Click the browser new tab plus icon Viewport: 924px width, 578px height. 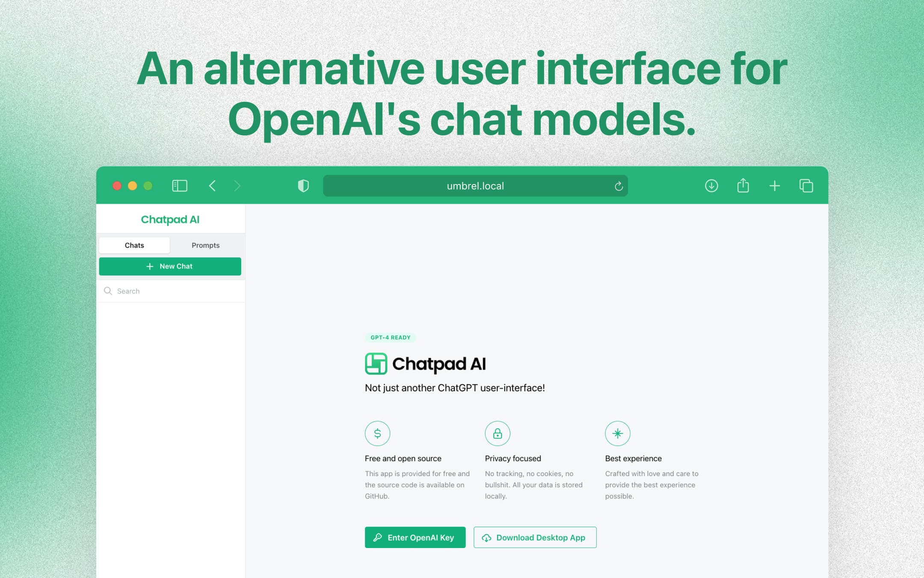774,186
